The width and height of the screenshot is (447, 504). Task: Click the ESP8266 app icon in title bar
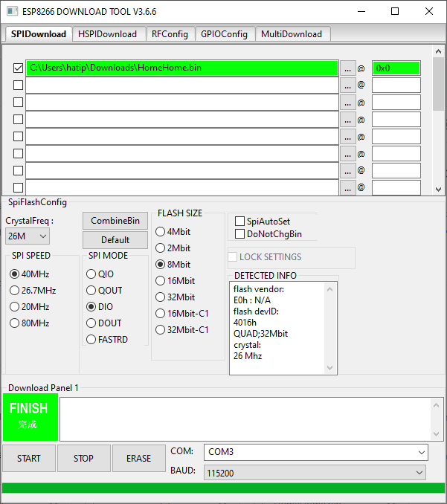coord(12,12)
